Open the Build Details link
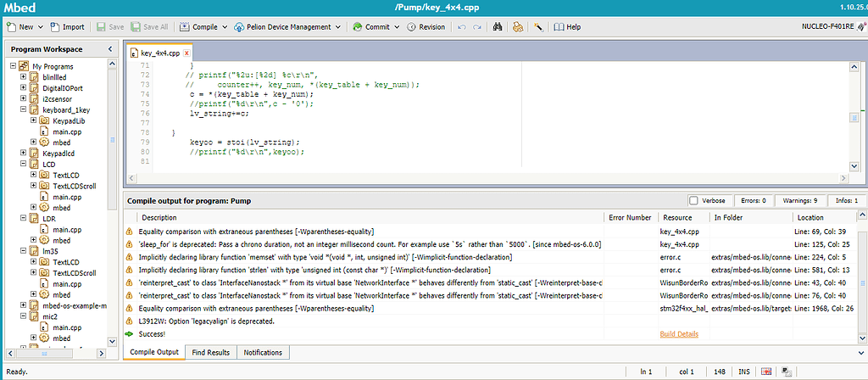Viewport: 868px width, 380px height. point(679,334)
